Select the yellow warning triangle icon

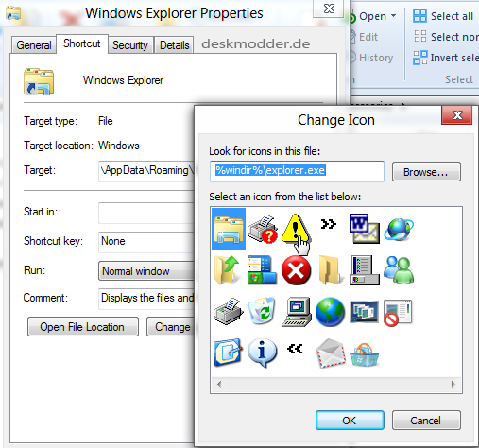pyautogui.click(x=296, y=230)
